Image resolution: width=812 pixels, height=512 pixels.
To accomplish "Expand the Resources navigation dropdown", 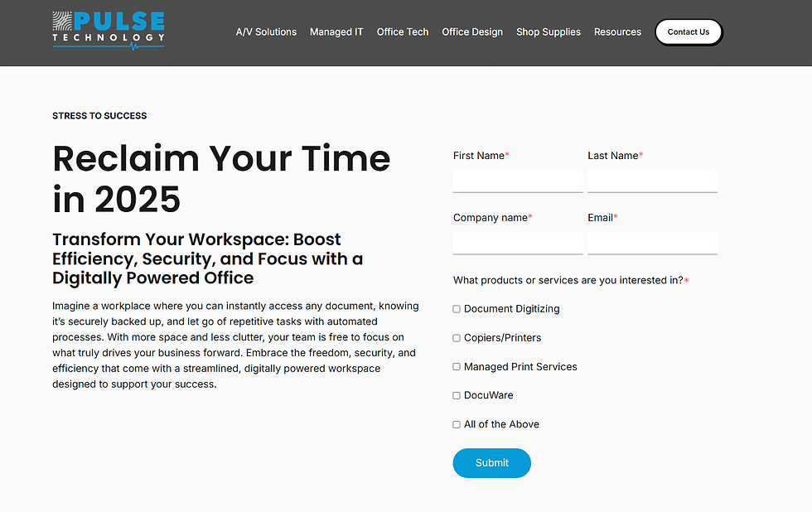I will coord(617,31).
